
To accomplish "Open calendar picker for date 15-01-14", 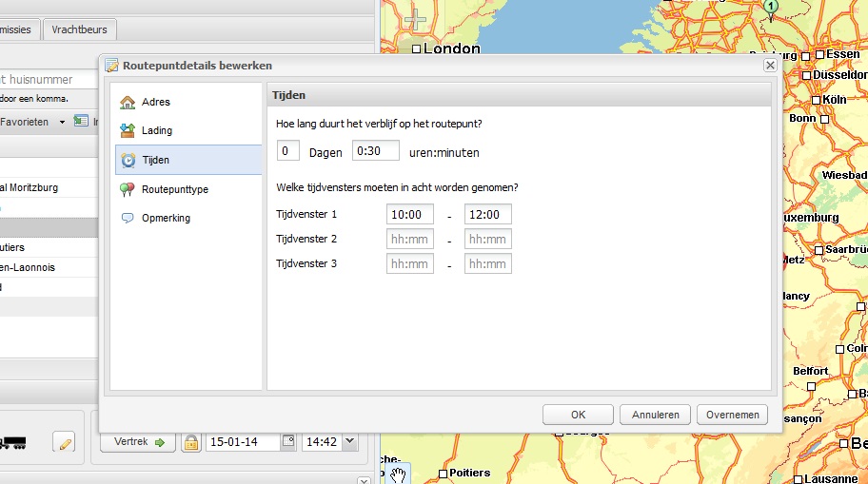I will coord(288,441).
